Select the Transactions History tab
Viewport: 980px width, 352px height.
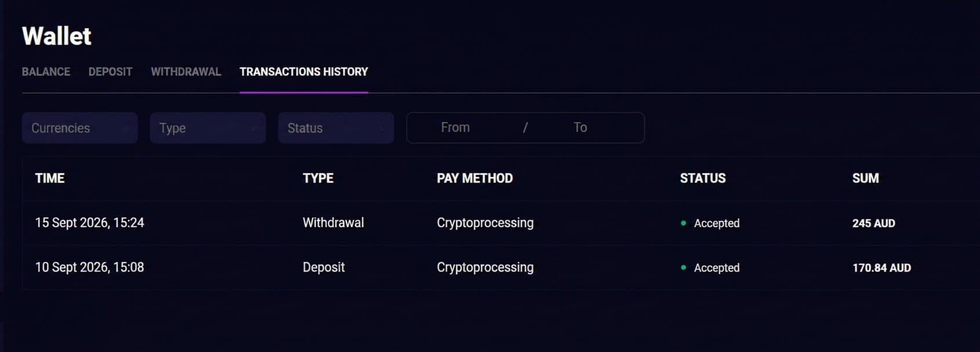click(304, 72)
